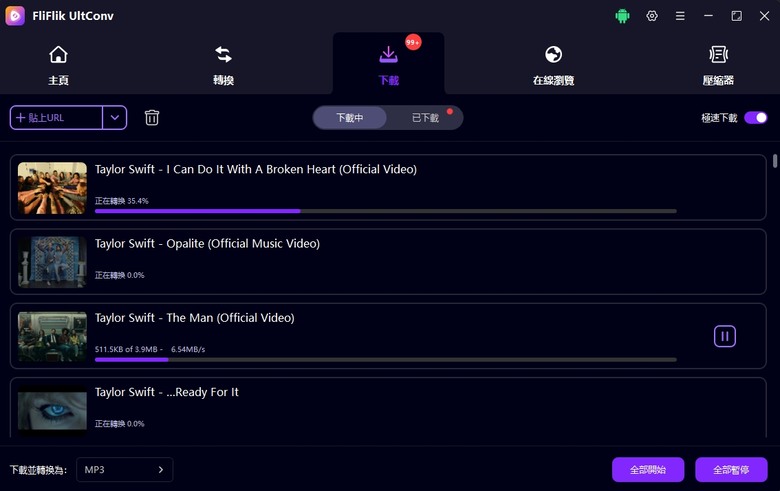Click the title 'Taylor Swift - Opalite (Official Music Video)'
Screen dimensions: 780x491
(207, 244)
